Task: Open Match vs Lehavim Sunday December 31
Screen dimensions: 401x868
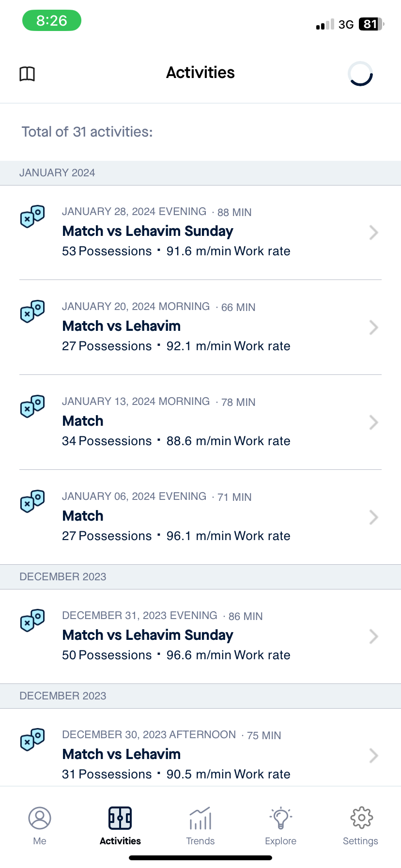Action: (x=148, y=635)
